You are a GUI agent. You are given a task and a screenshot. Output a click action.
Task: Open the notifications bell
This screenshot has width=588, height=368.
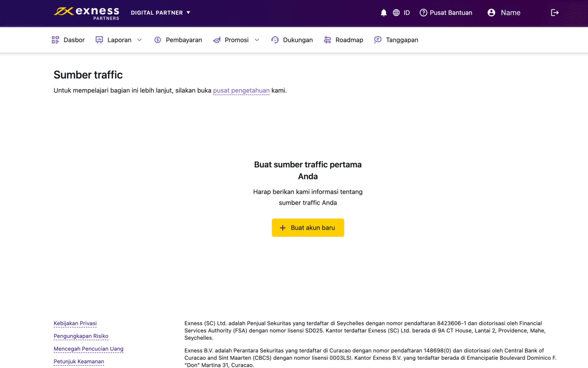click(x=384, y=13)
